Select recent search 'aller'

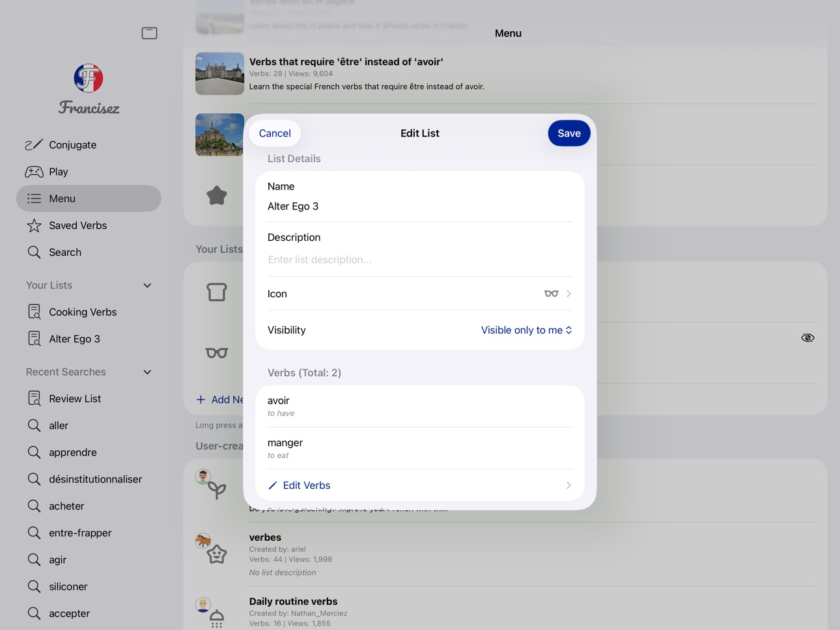[89, 425]
